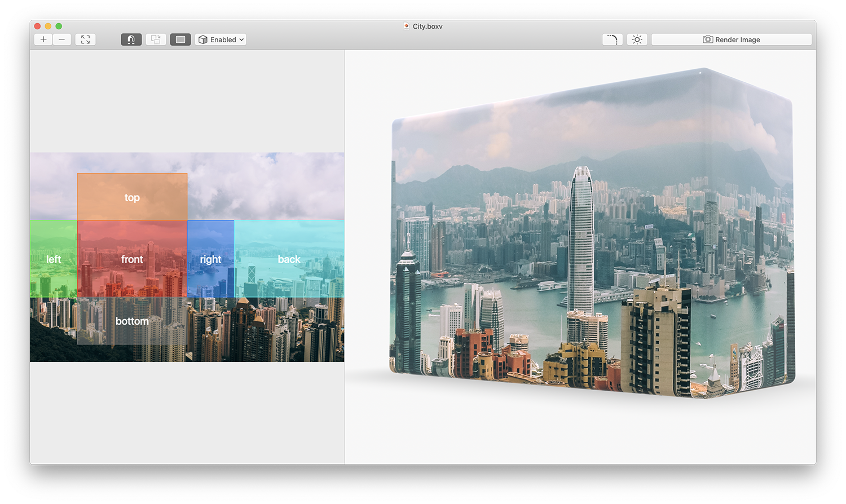Open the Enabled box mode dropdown
The width and height of the screenshot is (846, 504).
pos(221,39)
